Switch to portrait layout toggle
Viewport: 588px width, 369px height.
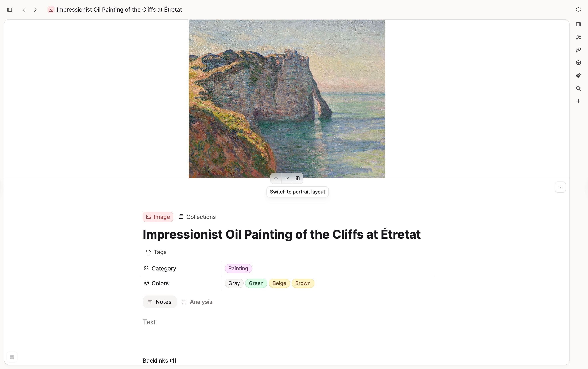click(x=297, y=178)
